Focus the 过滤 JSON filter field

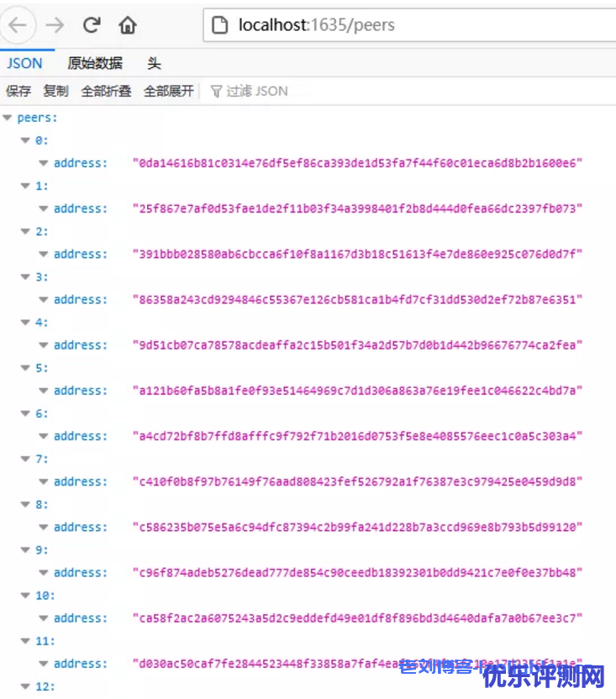pos(256,91)
